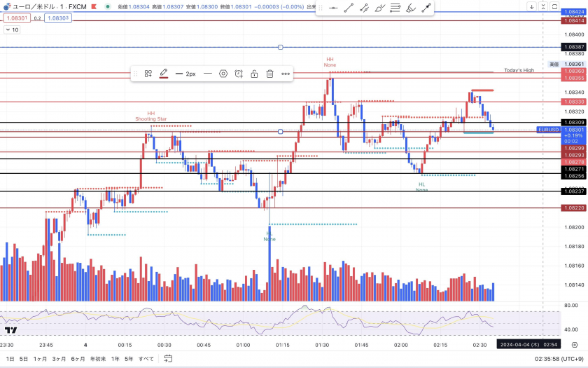Switch the chart range to 3ヶ月

pos(59,359)
